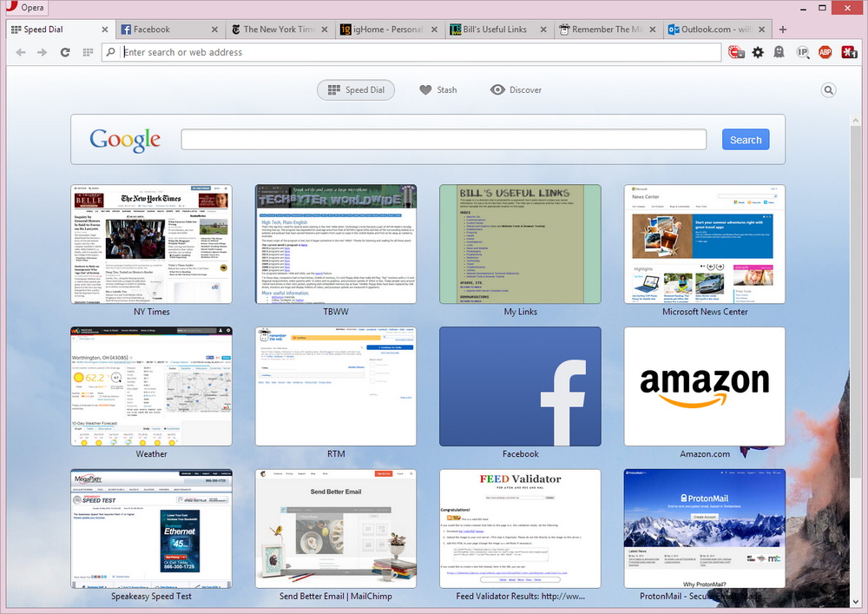The height and width of the screenshot is (614, 868).
Task: Click the blue Search button
Action: [746, 140]
